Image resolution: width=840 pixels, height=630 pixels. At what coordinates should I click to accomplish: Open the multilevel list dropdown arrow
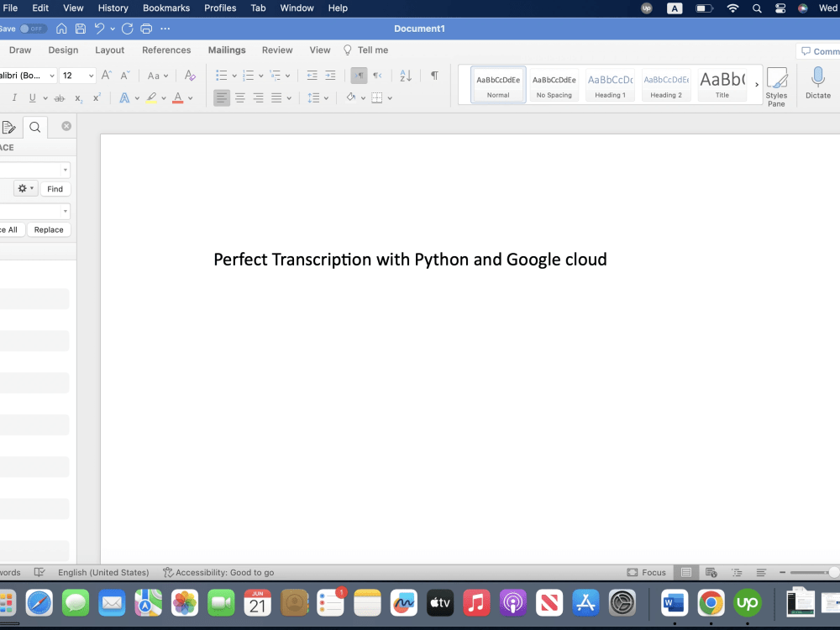point(287,76)
